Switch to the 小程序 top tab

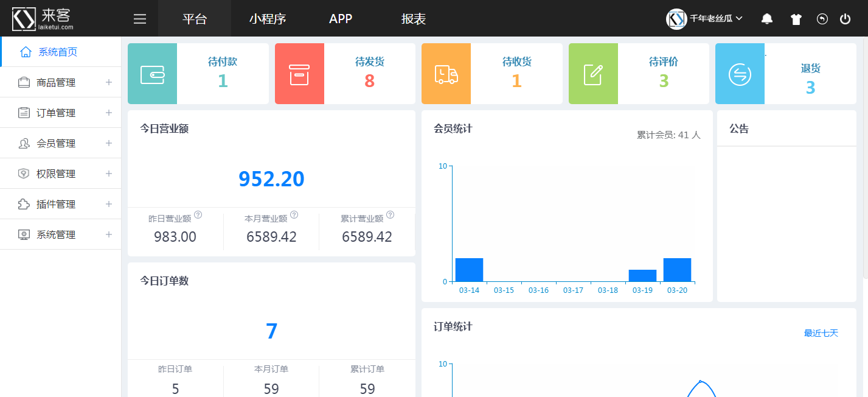[x=268, y=19]
